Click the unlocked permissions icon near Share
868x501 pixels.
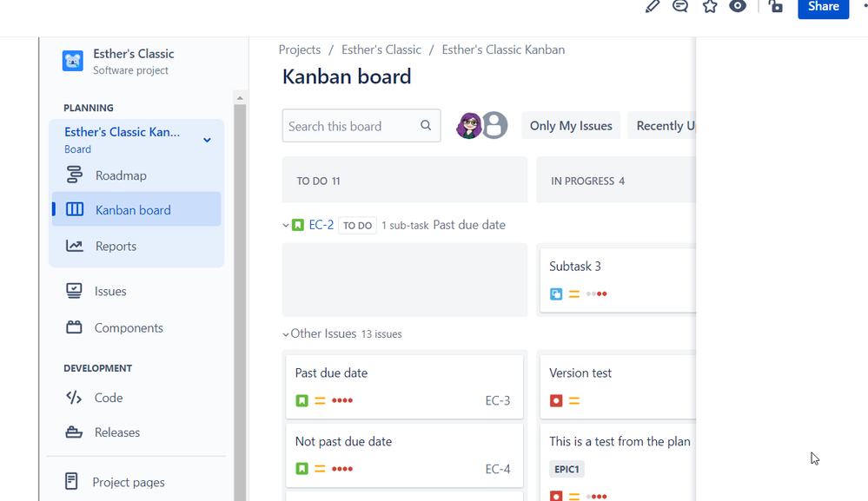pos(775,7)
